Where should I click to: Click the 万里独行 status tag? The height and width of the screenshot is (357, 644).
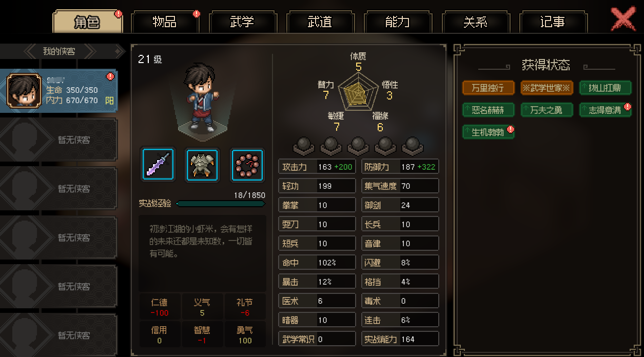point(488,88)
